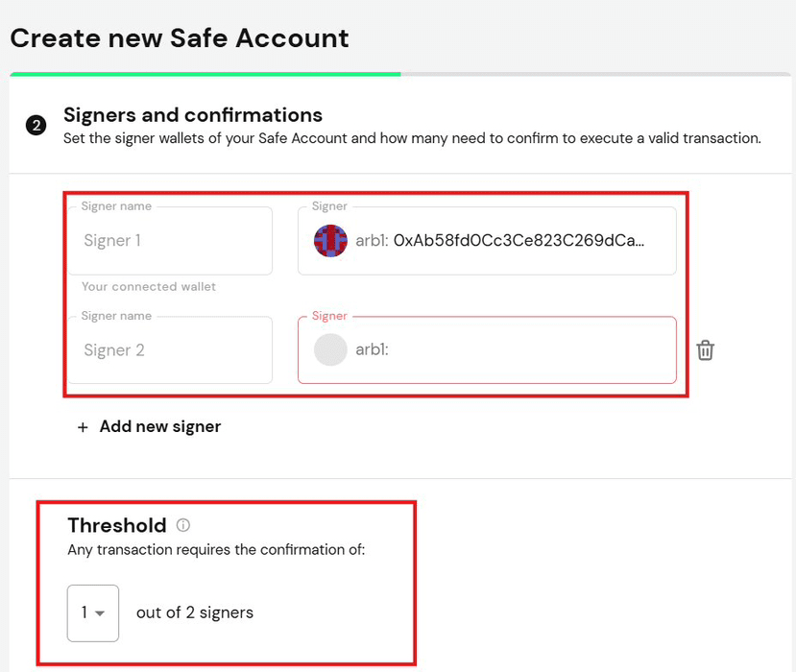Click the green progress bar

[205, 74]
